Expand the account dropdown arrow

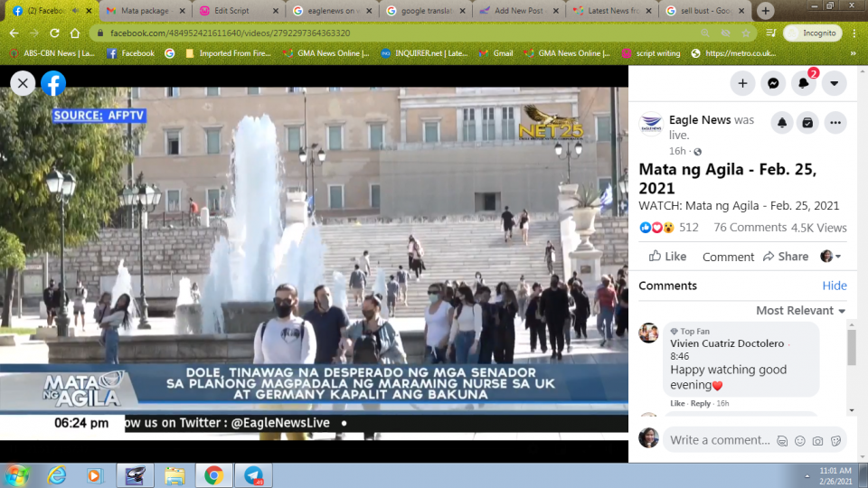point(834,83)
